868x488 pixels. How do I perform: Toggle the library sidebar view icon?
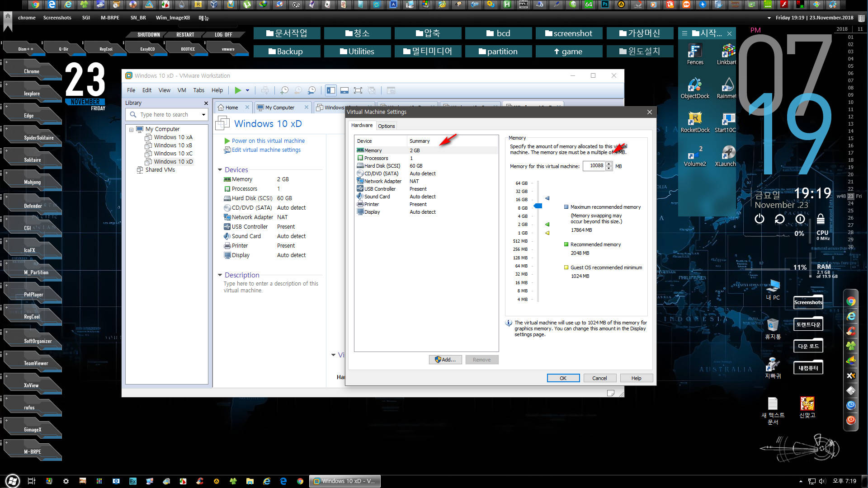331,90
